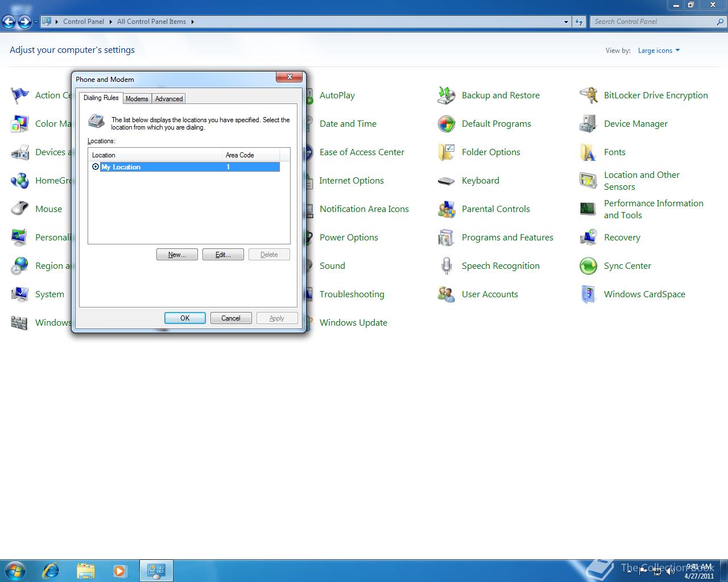Image resolution: width=728 pixels, height=582 pixels.
Task: Open the Date and Time link
Action: pyautogui.click(x=348, y=124)
